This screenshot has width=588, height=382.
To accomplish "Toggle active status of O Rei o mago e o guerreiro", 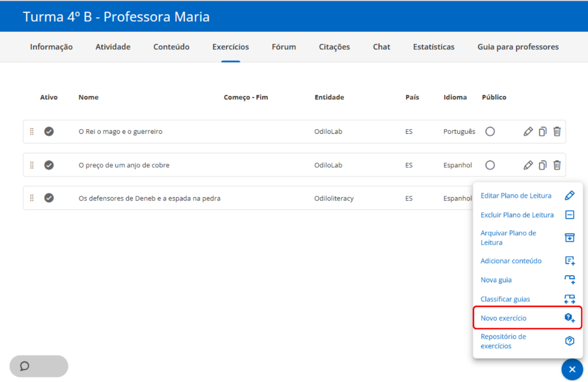I will click(49, 132).
